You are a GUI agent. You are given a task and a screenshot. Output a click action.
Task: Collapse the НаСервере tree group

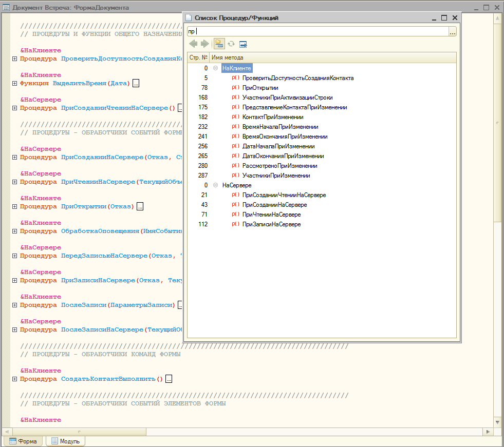(216, 185)
